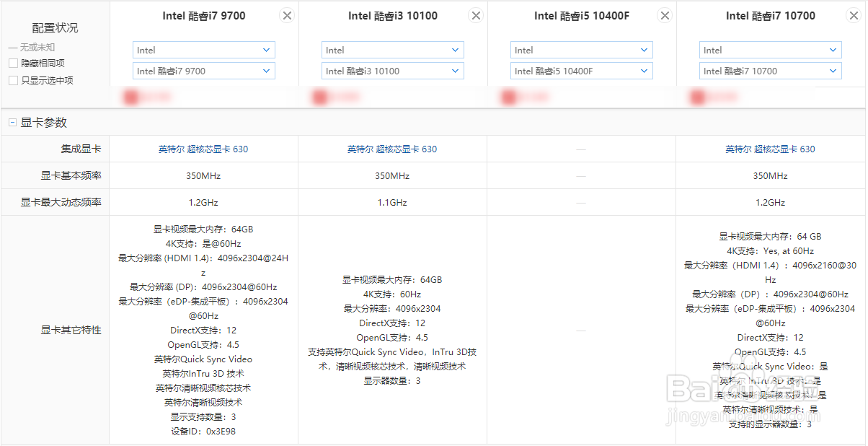Open brand dropdown above 酷睿i3 10100 model
This screenshot has width=868, height=446.
coord(393,50)
